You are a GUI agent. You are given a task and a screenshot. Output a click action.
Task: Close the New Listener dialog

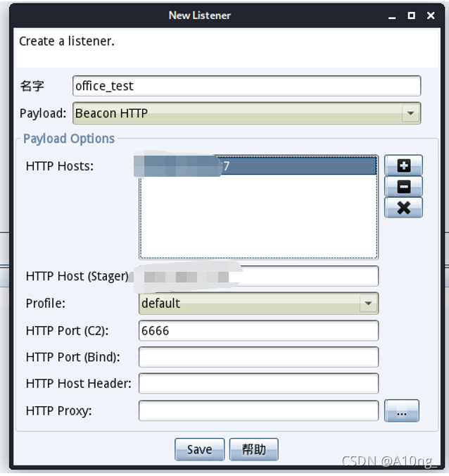point(431,15)
